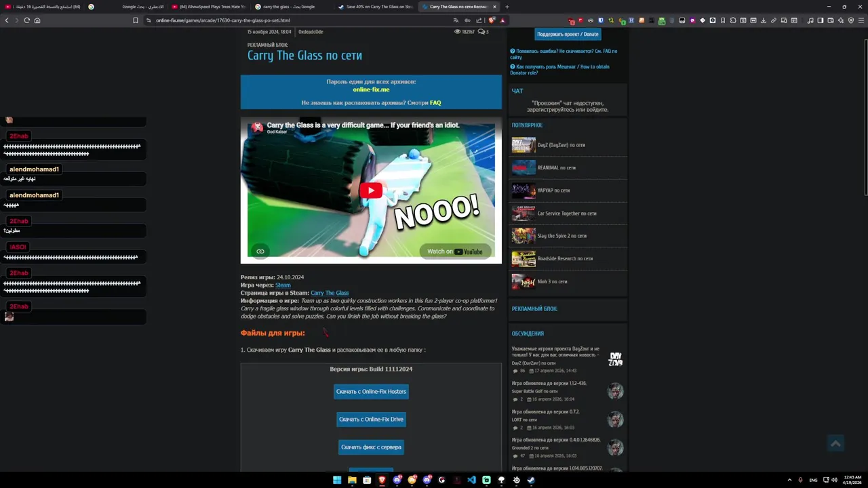
Task: Open 'Super Battle Golf по сети' discussion
Action: [x=534, y=391]
